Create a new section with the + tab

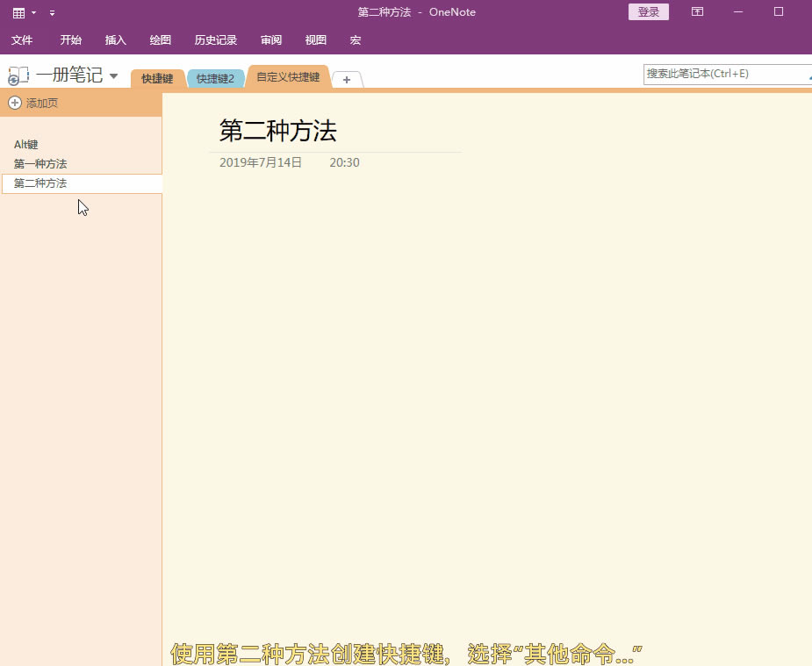coord(346,79)
